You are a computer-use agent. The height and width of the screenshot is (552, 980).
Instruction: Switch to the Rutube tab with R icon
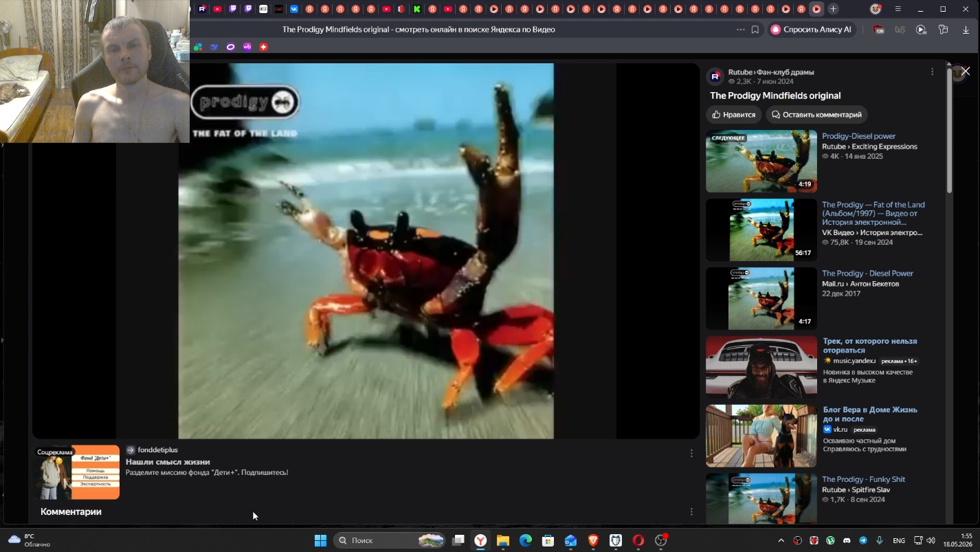[202, 9]
